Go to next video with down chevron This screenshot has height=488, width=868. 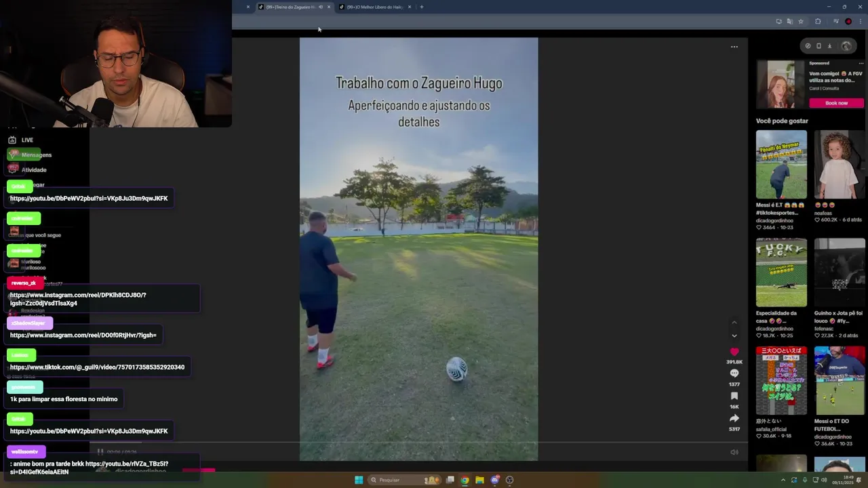pos(734,335)
